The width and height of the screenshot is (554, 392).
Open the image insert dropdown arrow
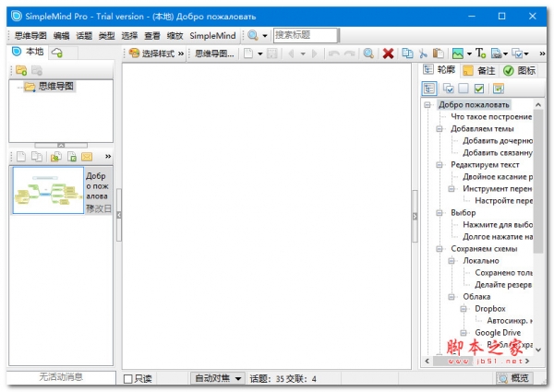point(469,54)
